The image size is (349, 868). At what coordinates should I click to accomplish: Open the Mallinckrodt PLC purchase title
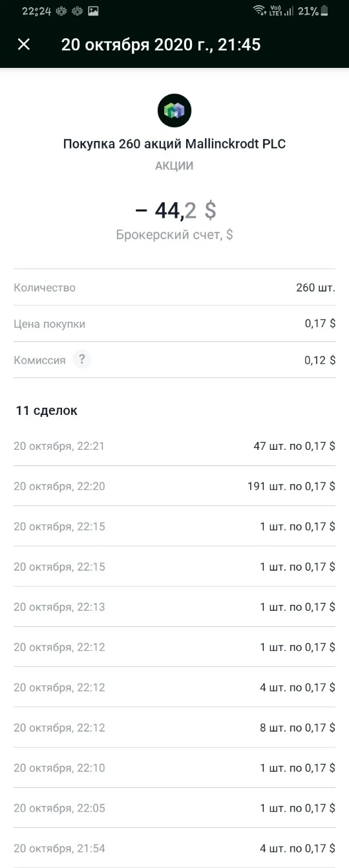click(174, 144)
